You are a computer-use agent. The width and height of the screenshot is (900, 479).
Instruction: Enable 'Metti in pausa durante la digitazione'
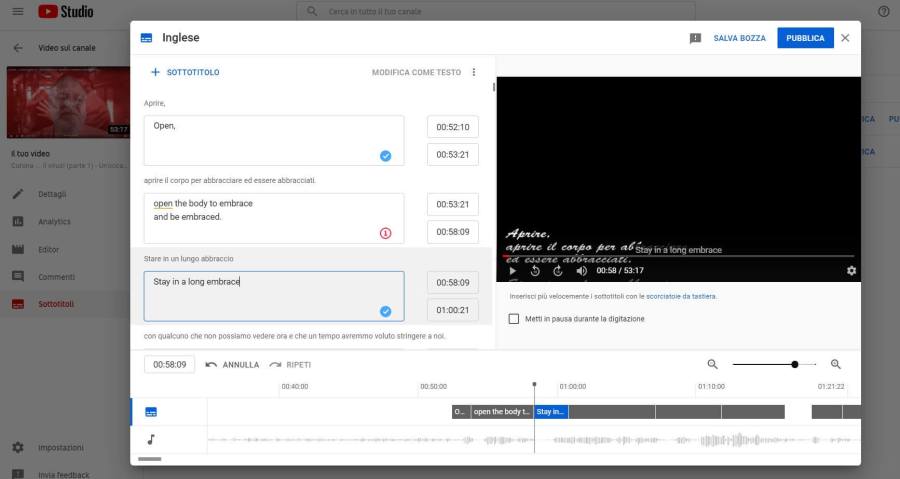click(514, 319)
